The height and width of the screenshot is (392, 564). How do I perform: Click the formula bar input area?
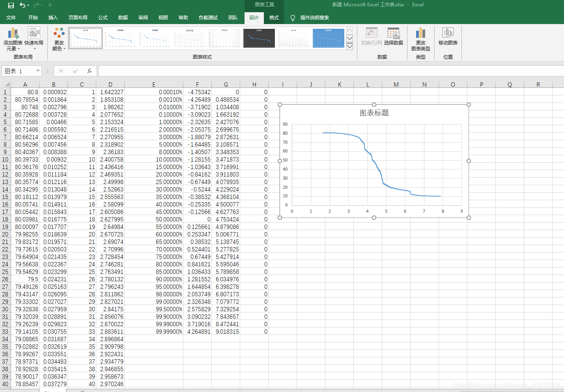coord(331,71)
